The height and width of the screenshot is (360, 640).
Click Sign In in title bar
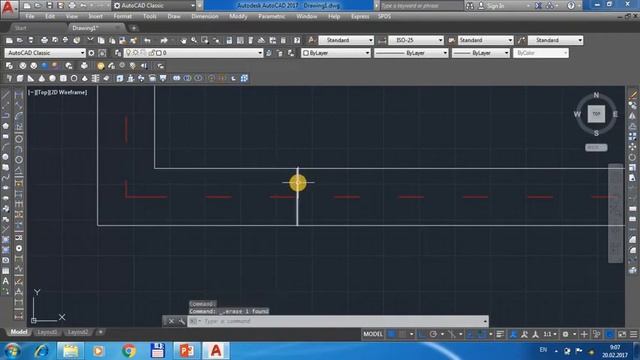click(496, 5)
